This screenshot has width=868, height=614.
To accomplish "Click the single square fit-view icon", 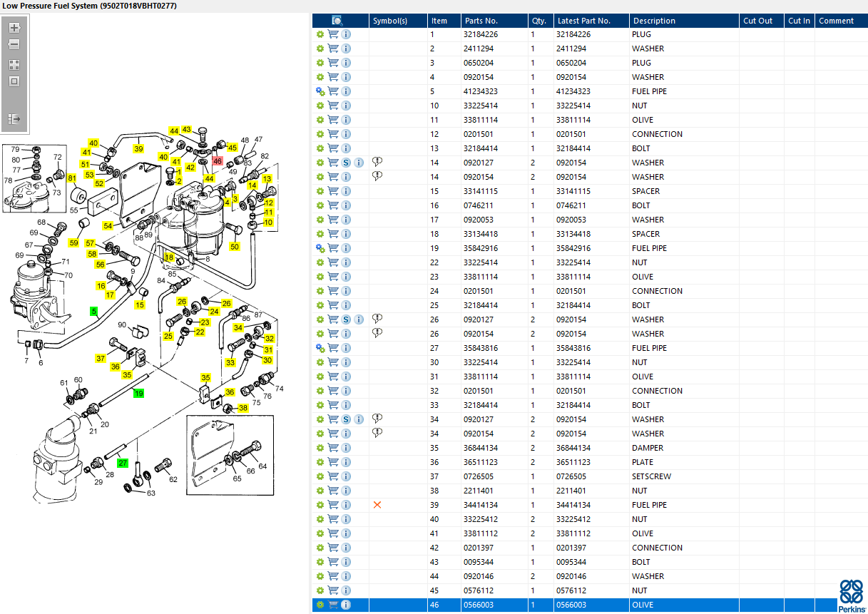I will pyautogui.click(x=14, y=81).
